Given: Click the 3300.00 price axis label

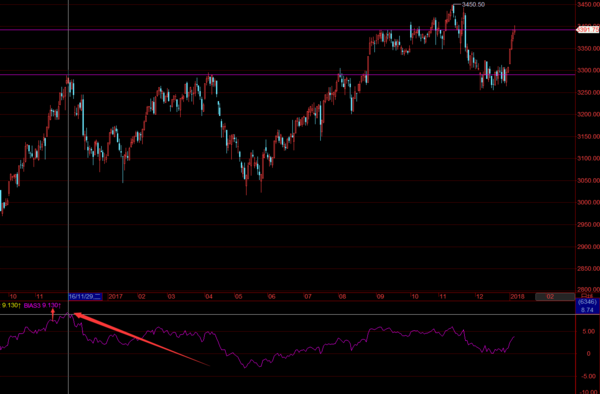Looking at the screenshot, I should (589, 70).
